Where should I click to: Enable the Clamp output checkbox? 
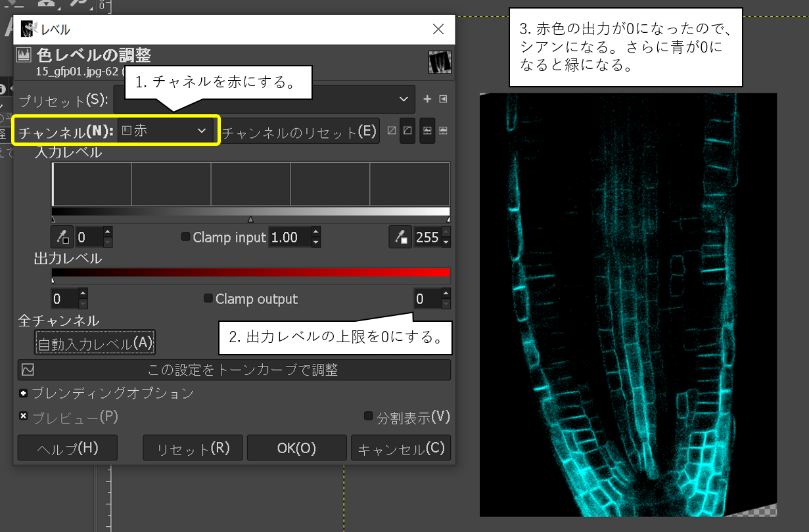tap(208, 299)
